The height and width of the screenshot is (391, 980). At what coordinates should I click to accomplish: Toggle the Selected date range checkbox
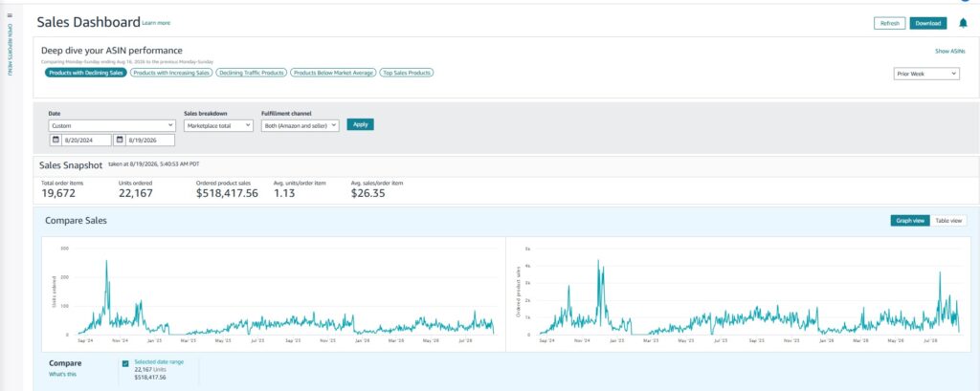(x=125, y=363)
